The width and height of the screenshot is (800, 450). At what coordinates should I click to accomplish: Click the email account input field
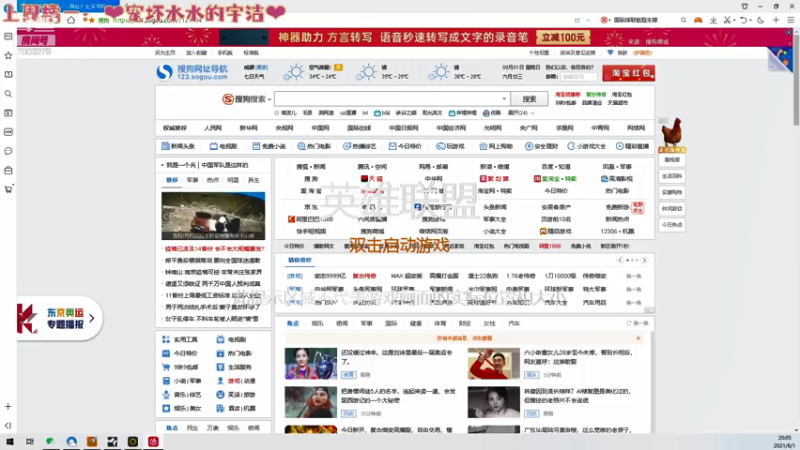pos(579,77)
